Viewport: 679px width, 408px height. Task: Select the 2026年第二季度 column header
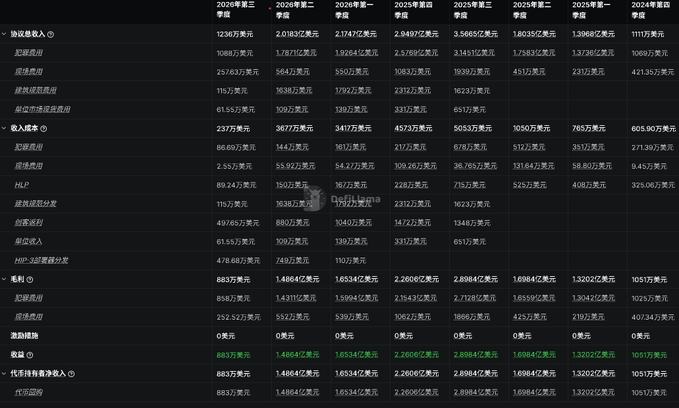tap(295, 10)
